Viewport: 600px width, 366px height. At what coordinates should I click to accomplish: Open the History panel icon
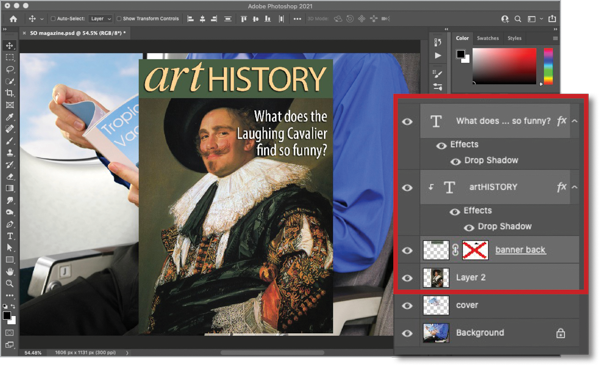pos(438,42)
